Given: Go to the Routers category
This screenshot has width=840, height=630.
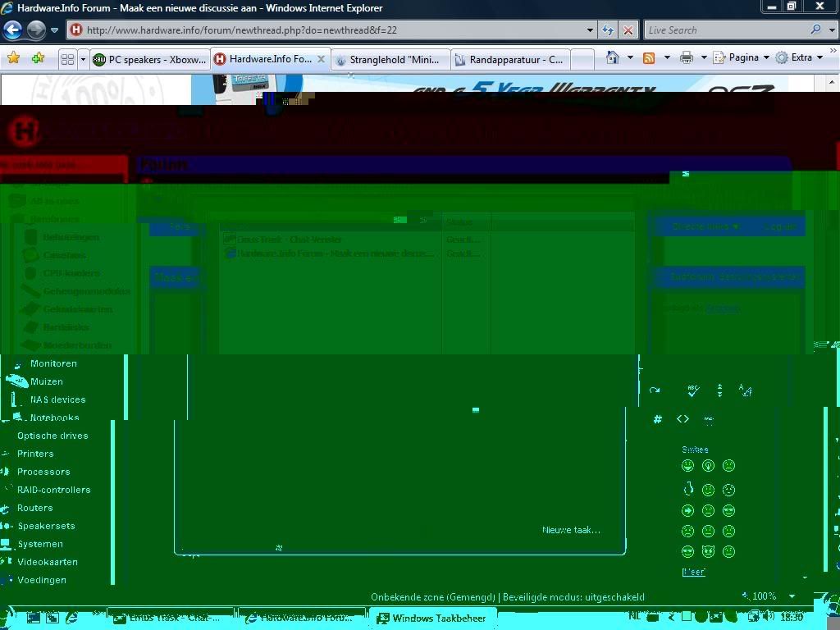Looking at the screenshot, I should pyautogui.click(x=34, y=508).
